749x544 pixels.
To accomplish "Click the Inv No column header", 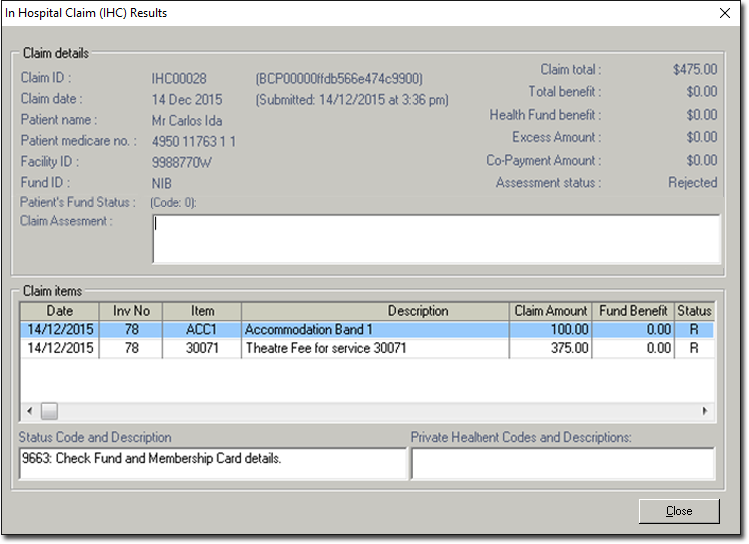I will point(130,311).
